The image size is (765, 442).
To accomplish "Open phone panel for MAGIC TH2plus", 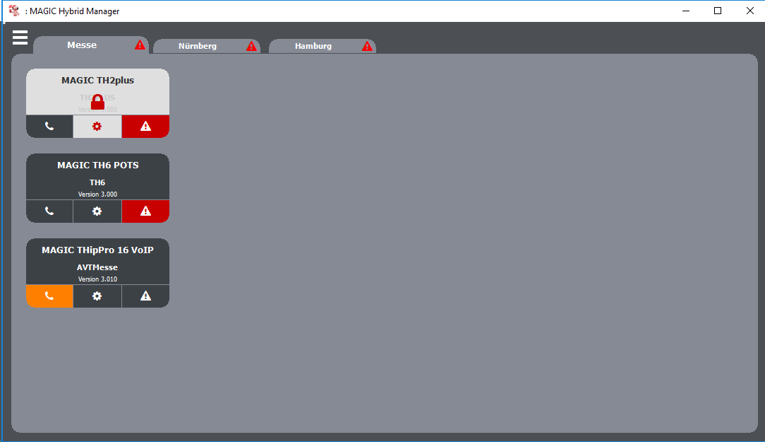I will pos(49,126).
